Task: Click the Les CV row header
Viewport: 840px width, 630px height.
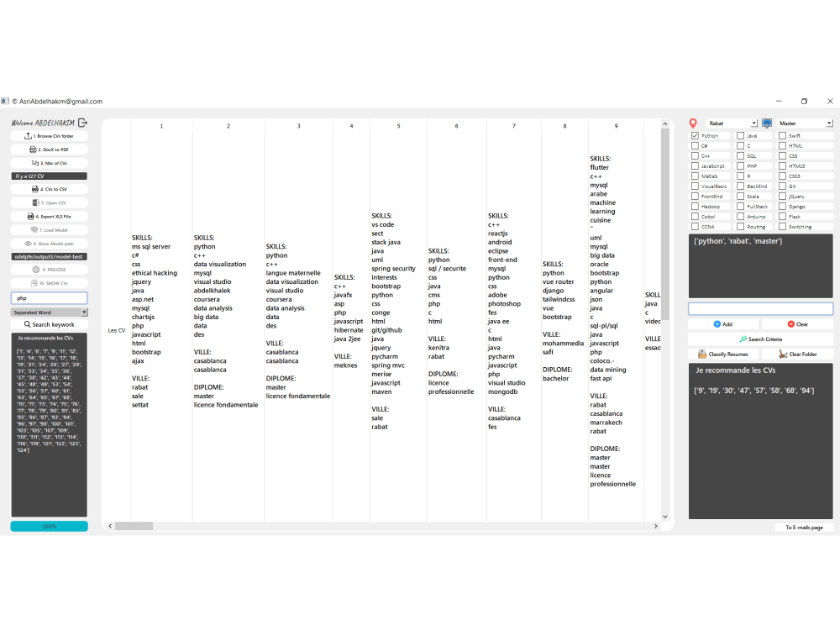Action: pyautogui.click(x=116, y=330)
